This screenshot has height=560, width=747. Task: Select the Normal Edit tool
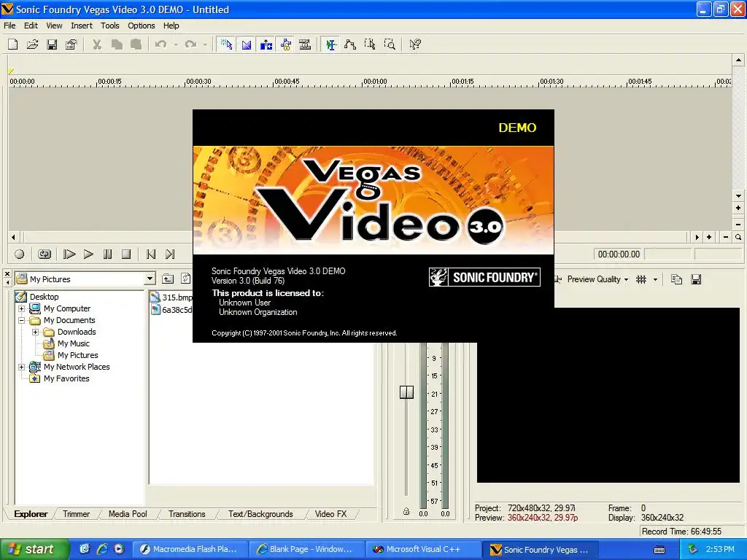coord(330,44)
